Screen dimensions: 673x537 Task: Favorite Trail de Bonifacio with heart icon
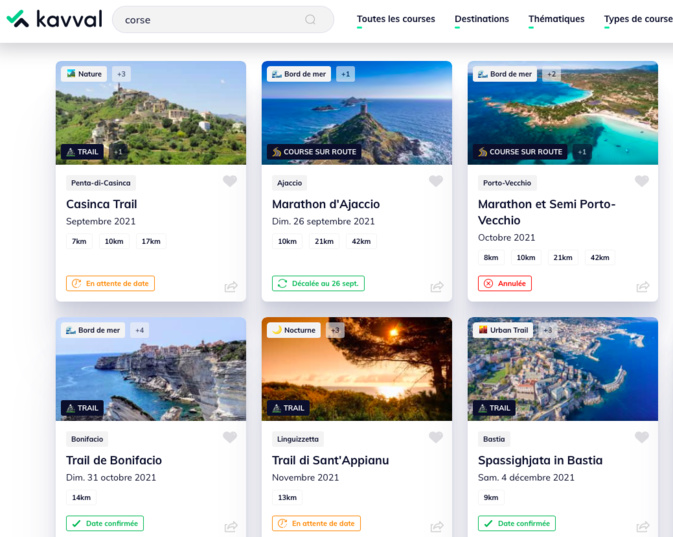pos(230,437)
